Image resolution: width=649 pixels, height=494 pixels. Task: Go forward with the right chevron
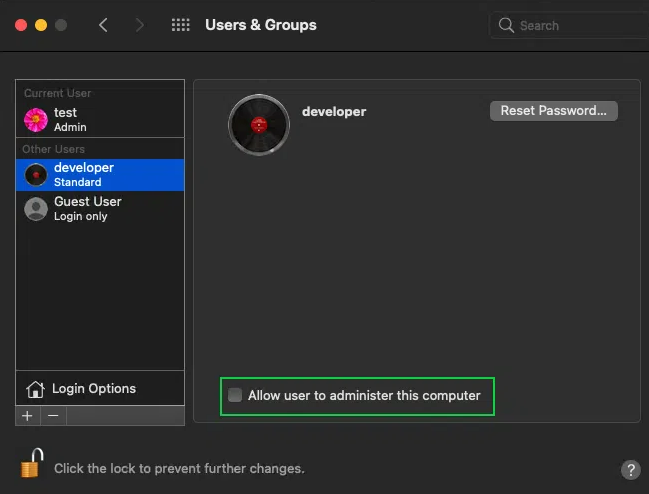pos(139,25)
